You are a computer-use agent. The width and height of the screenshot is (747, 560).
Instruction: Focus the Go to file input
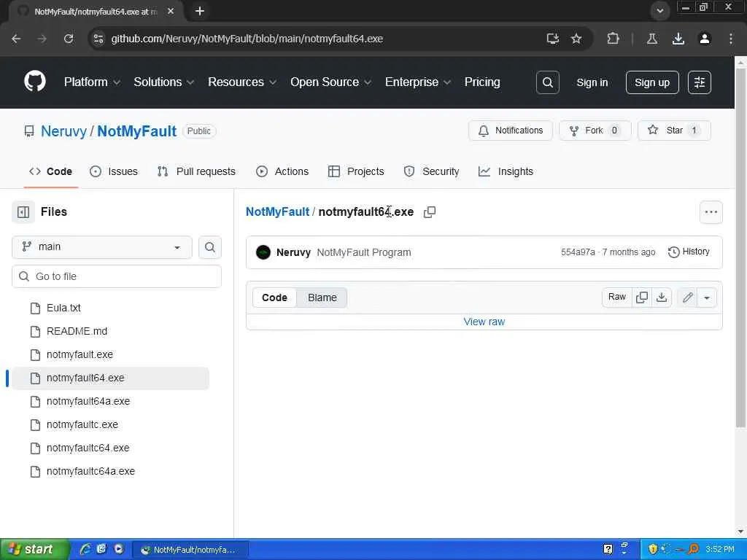click(x=117, y=276)
